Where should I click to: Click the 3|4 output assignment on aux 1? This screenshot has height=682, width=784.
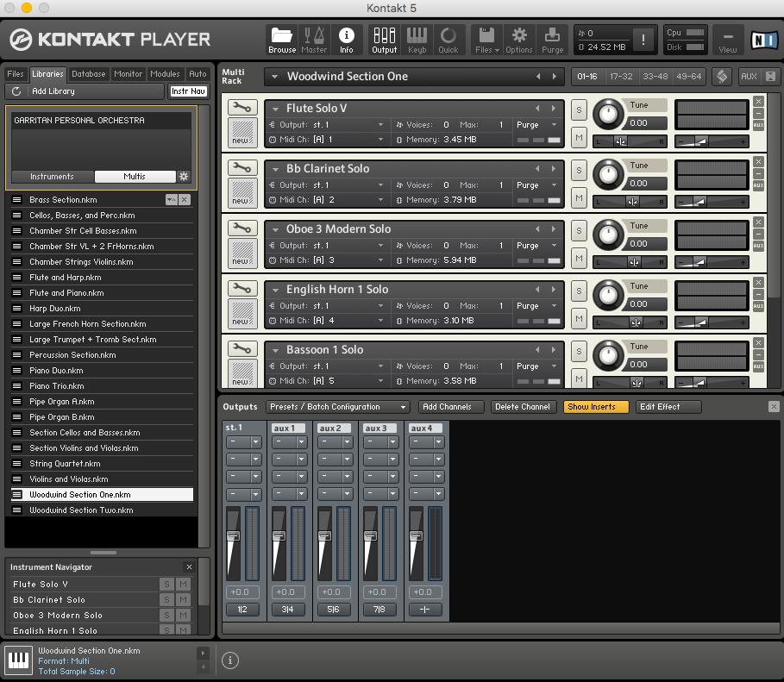click(x=287, y=609)
